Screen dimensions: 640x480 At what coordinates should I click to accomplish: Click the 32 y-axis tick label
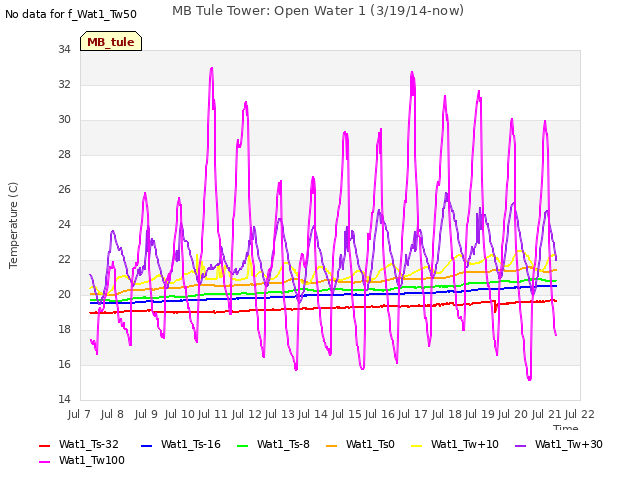coord(64,84)
